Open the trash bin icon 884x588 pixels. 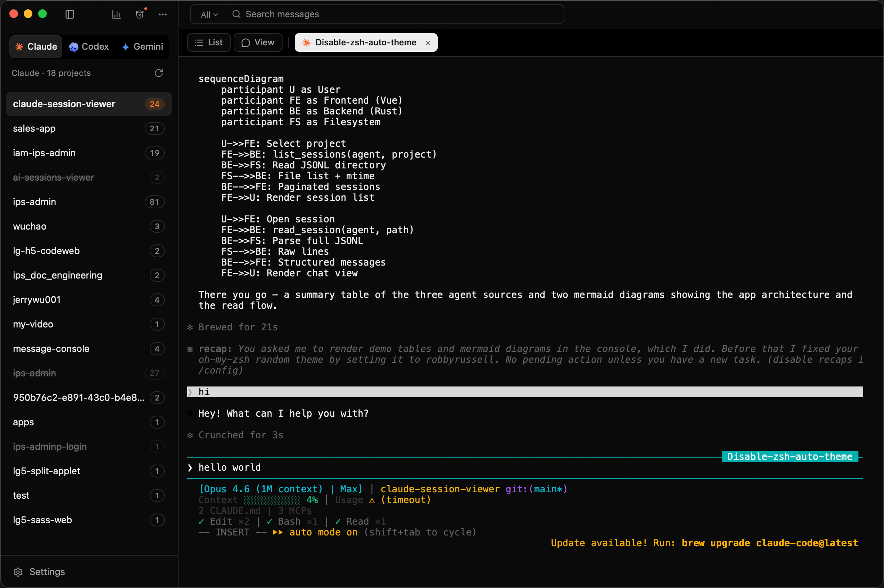pyautogui.click(x=140, y=14)
